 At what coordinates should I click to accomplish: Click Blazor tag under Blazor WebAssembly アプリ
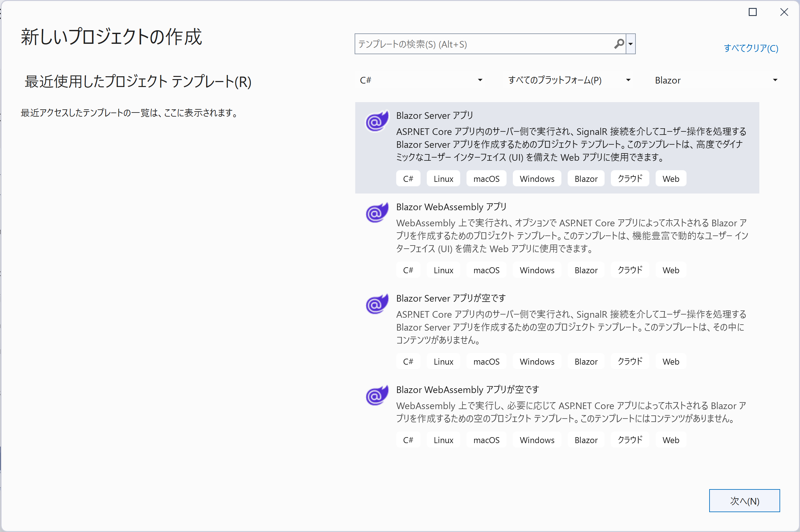[586, 270]
